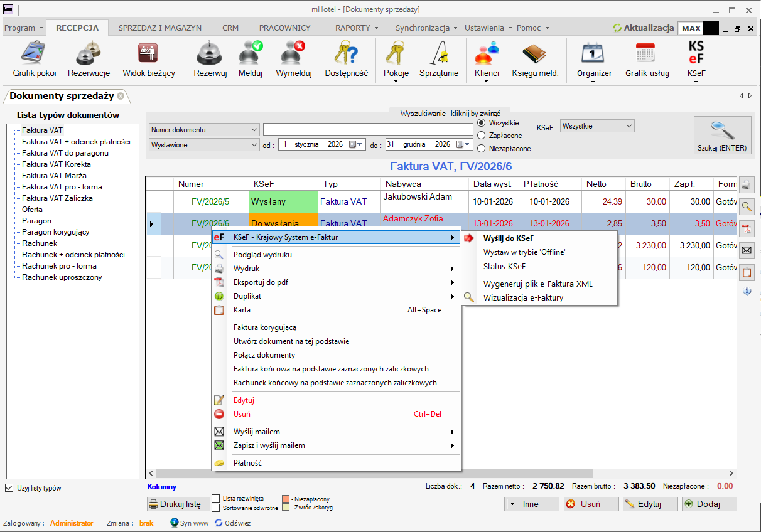This screenshot has height=532, width=761.
Task: Select Faktura VAT Korekta document type
Action: 56,164
